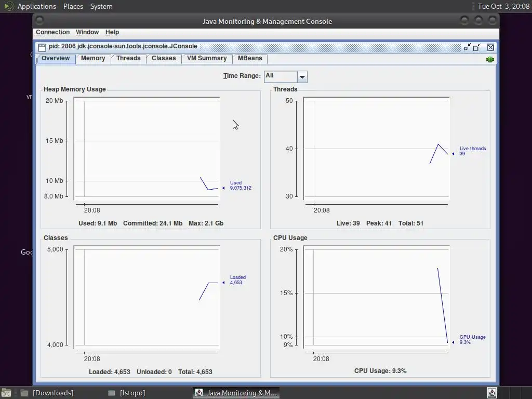Click the Java icon on the taskbar entry
532x399 pixels.
199,393
